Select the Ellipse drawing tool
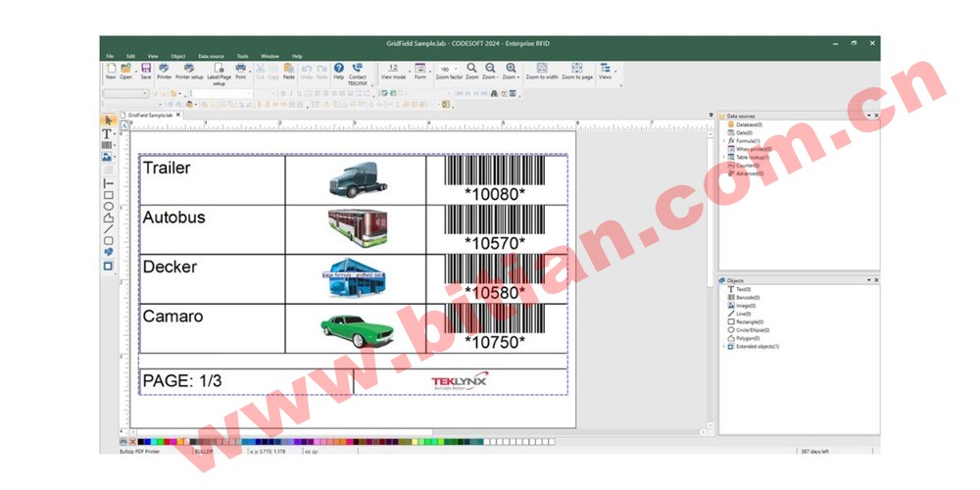 click(x=108, y=206)
